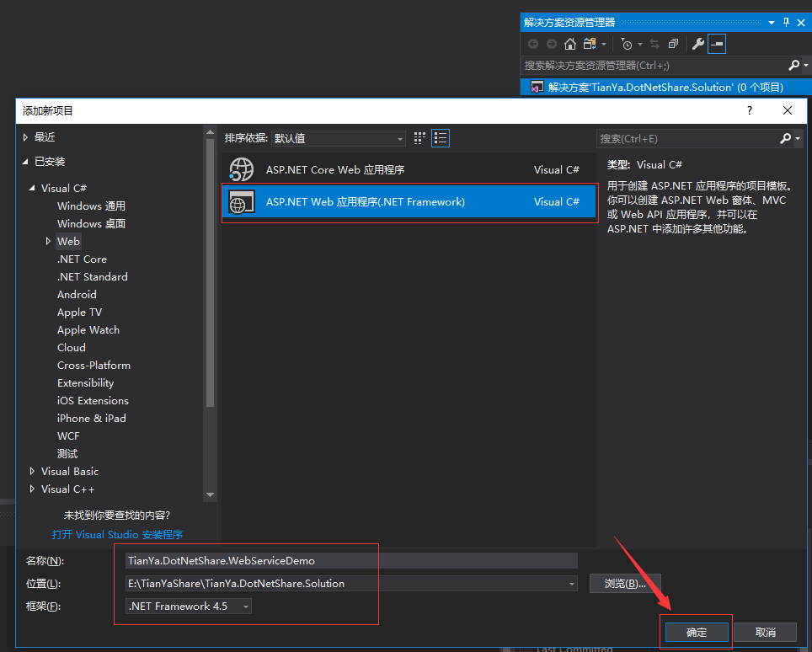Click the Sync with Active Document icon

tap(654, 44)
